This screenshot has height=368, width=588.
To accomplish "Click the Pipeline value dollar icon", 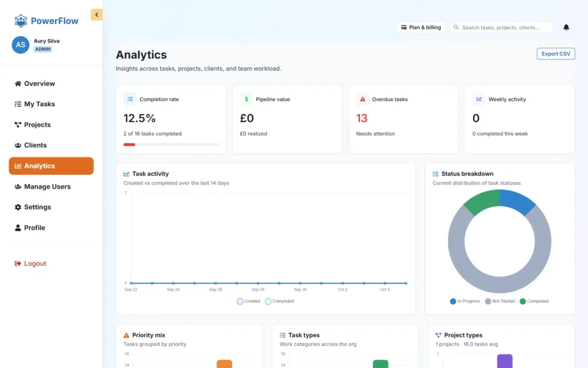I will [x=246, y=99].
